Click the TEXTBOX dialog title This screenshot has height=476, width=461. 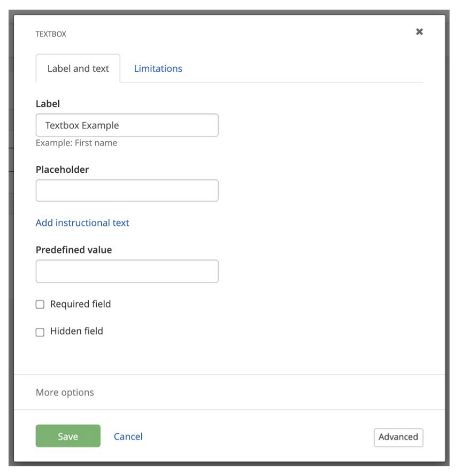tap(51, 34)
